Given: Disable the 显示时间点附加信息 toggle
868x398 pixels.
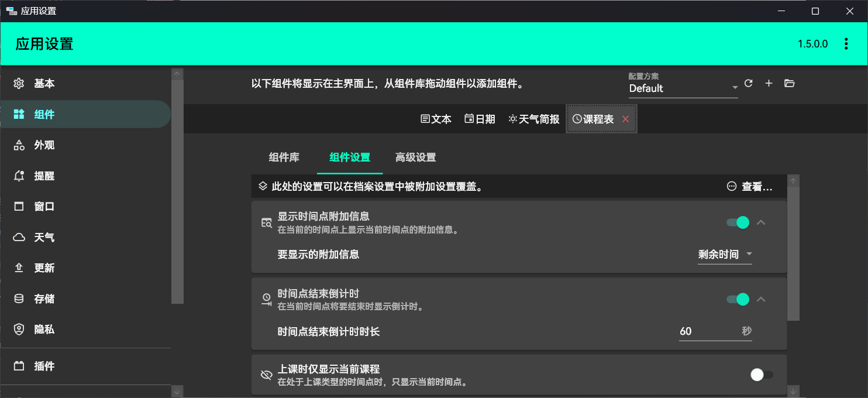Looking at the screenshot, I should (738, 222).
